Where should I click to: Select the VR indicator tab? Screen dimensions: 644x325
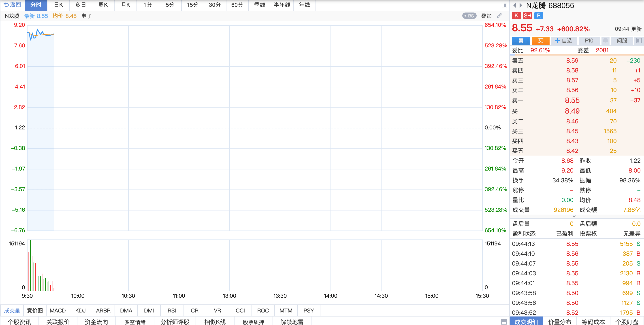[217, 310]
